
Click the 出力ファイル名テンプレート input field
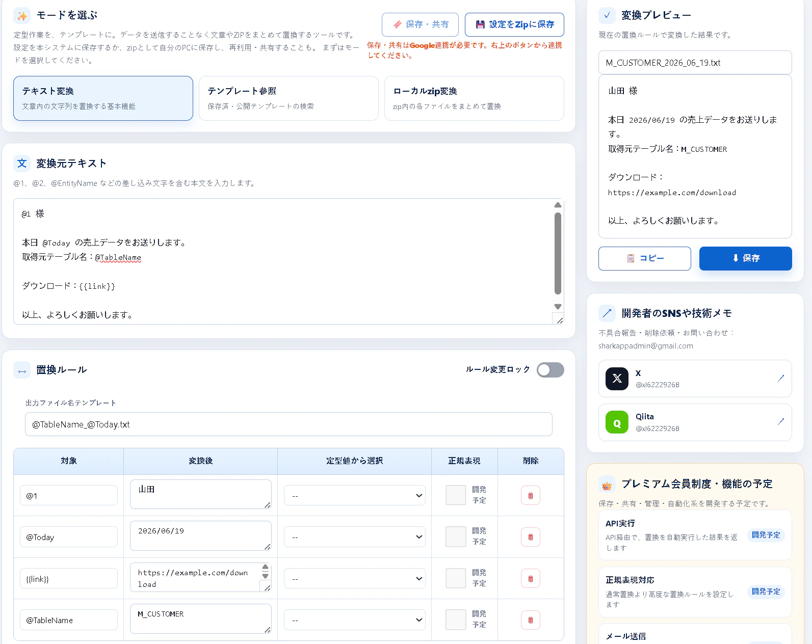point(289,424)
